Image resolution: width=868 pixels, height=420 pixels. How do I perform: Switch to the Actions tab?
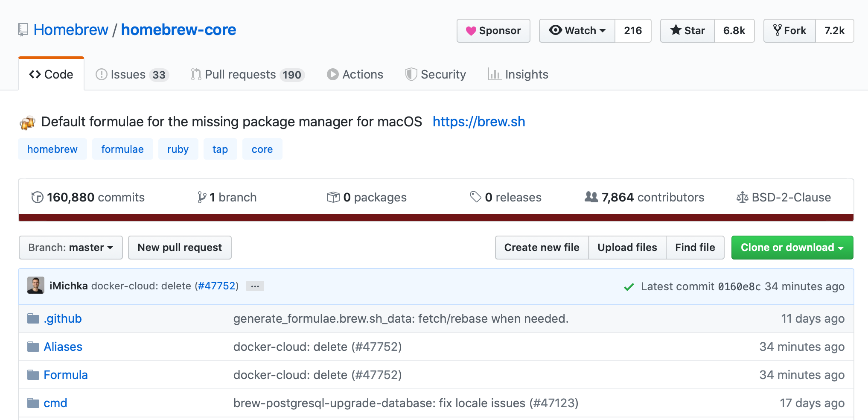tap(355, 74)
